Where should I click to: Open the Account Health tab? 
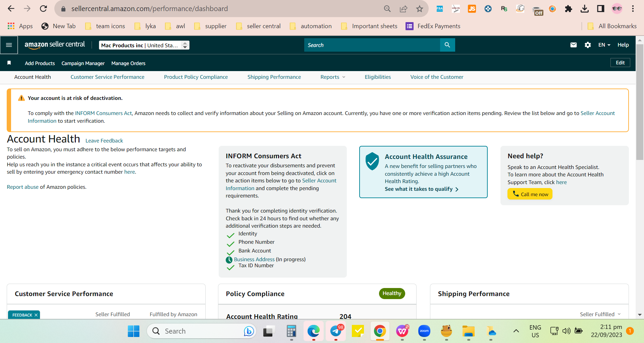click(x=33, y=77)
